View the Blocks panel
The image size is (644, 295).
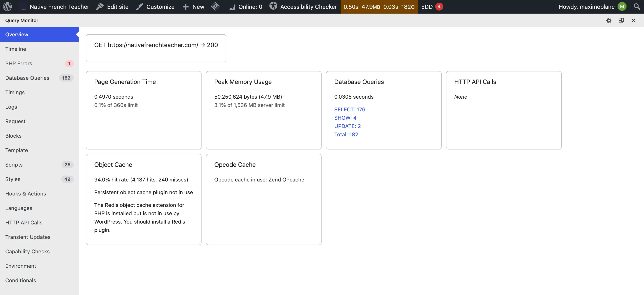tap(39, 136)
